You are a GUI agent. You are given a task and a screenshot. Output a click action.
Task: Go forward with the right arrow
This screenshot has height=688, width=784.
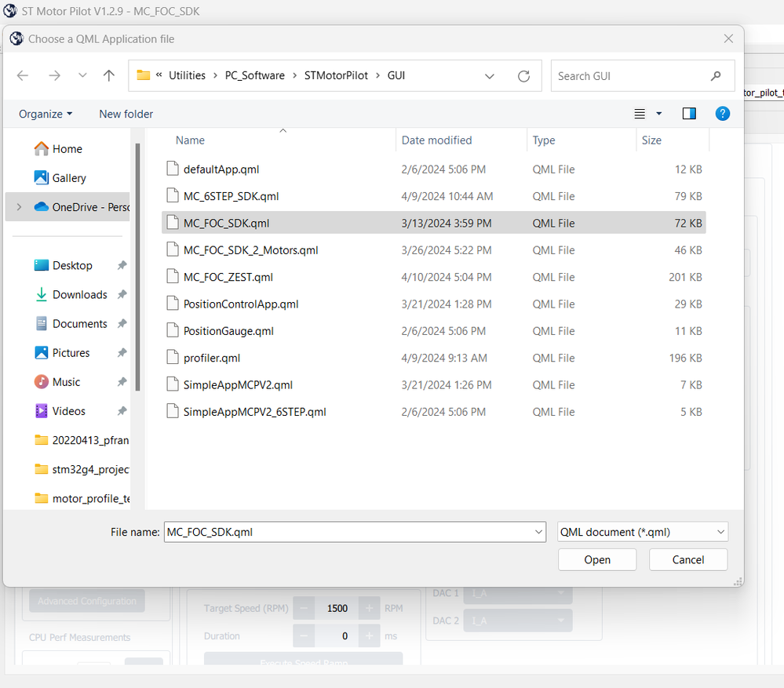54,76
